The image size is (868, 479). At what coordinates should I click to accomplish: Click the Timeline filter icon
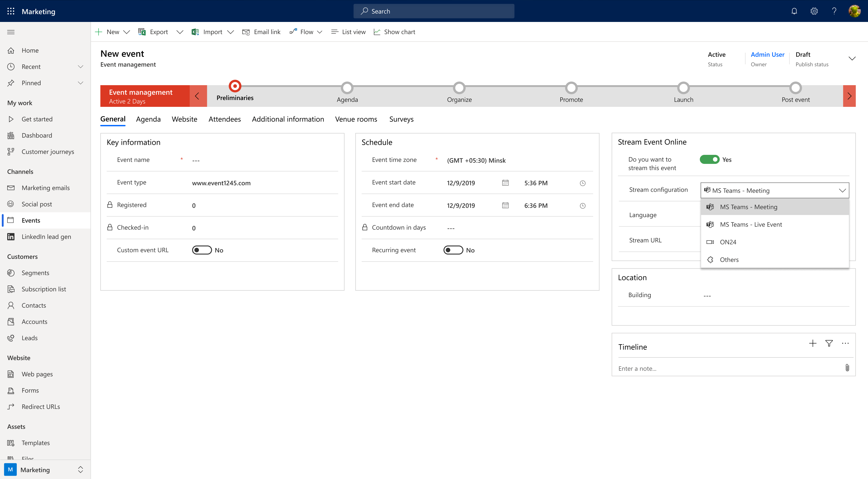[829, 343]
